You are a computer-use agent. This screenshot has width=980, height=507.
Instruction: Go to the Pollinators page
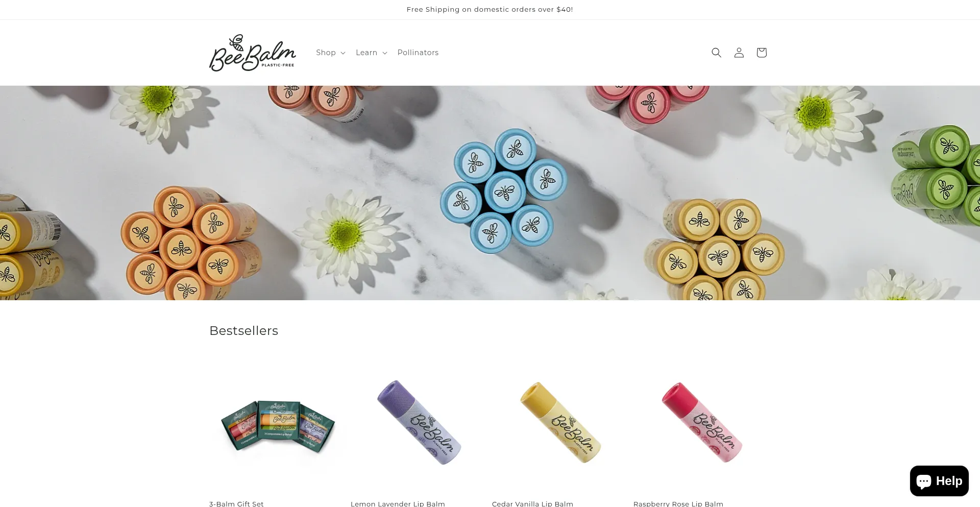click(x=418, y=53)
